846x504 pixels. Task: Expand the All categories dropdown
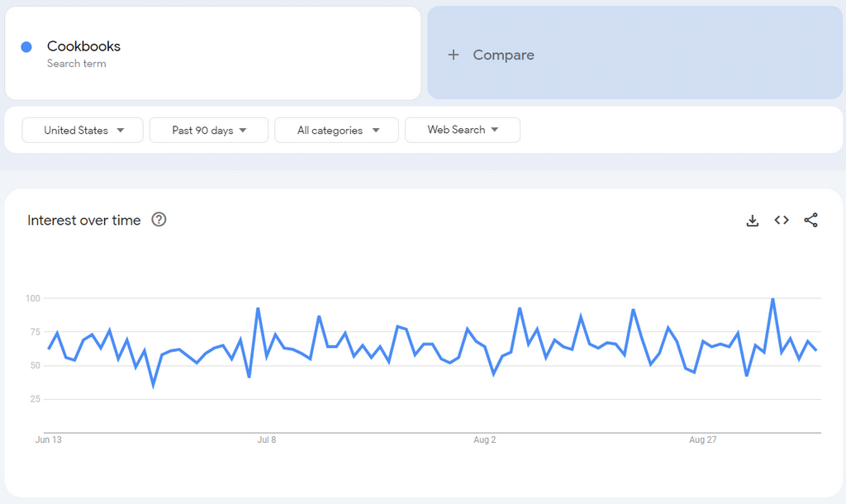click(336, 130)
